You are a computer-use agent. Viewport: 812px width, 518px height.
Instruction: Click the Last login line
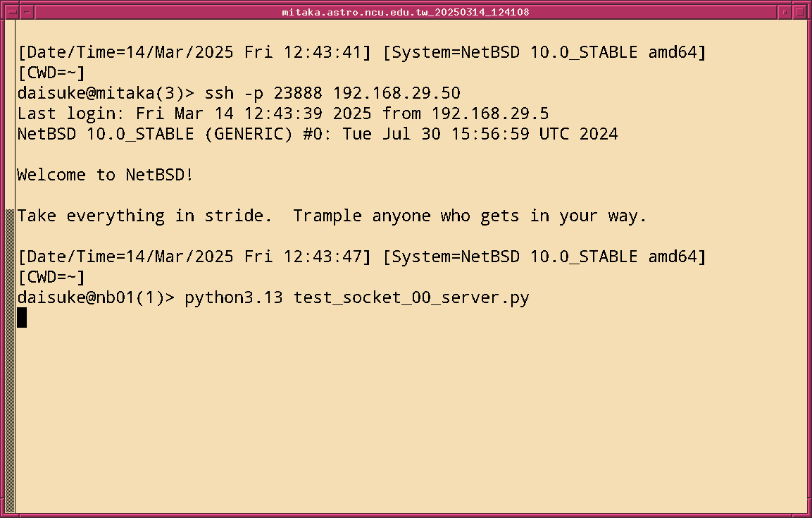pos(283,113)
